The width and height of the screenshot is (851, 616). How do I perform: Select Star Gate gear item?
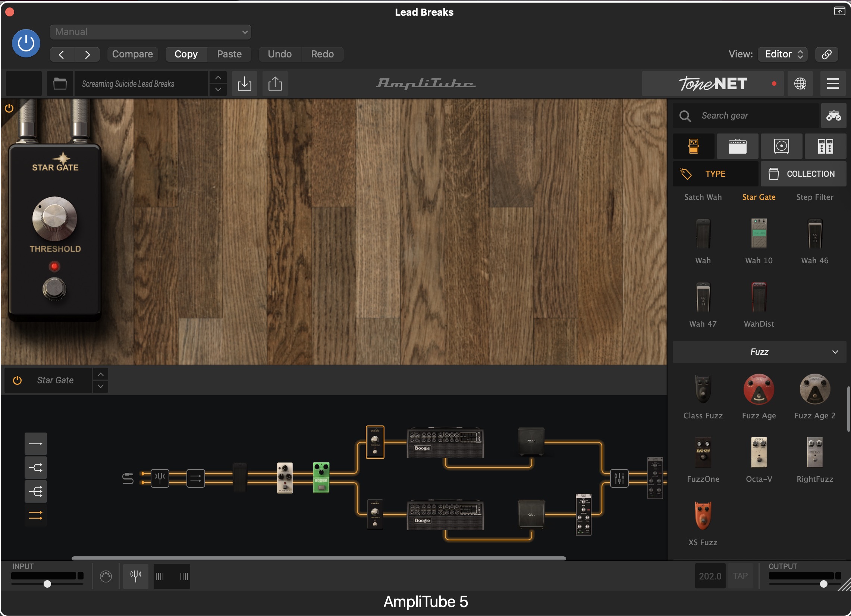(x=759, y=197)
